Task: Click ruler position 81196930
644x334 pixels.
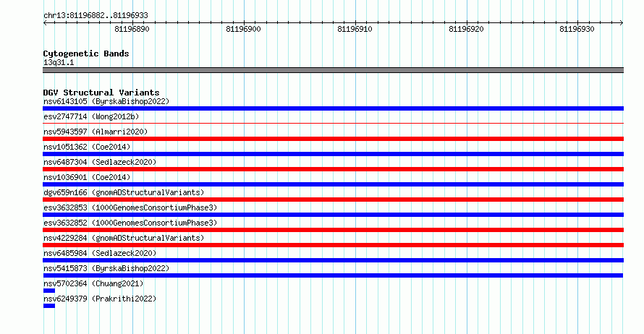Action: click(x=577, y=29)
